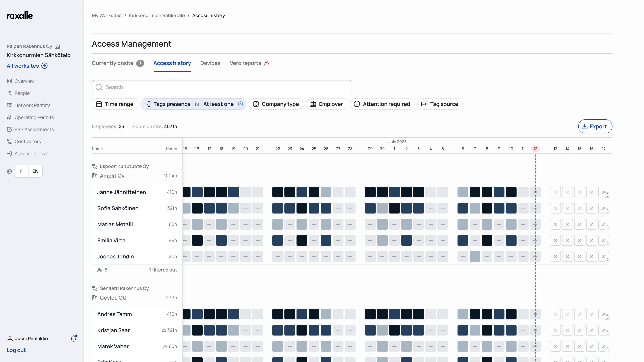Click Emilia Virta's cell for July 8

487,240
